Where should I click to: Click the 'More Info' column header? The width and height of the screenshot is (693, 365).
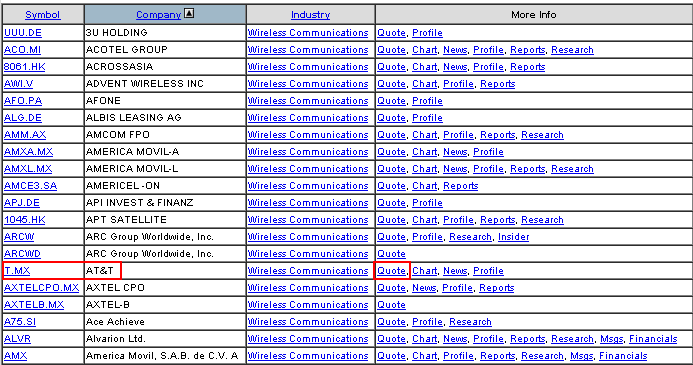533,15
